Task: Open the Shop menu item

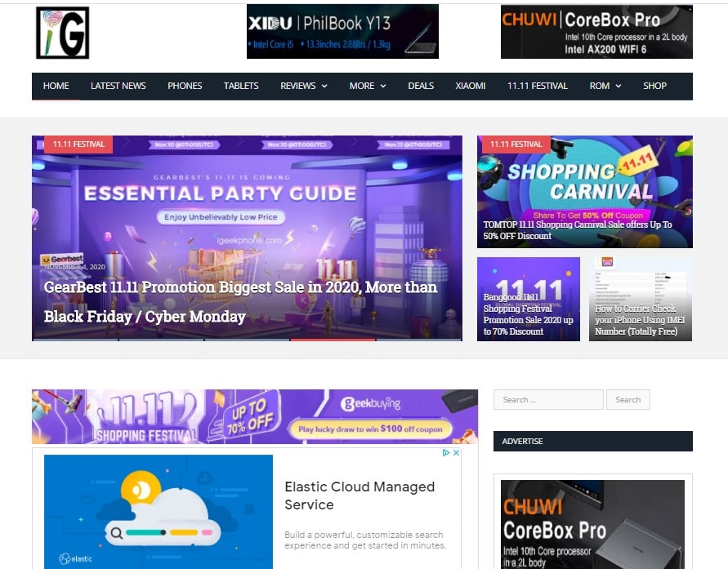Action: point(654,86)
